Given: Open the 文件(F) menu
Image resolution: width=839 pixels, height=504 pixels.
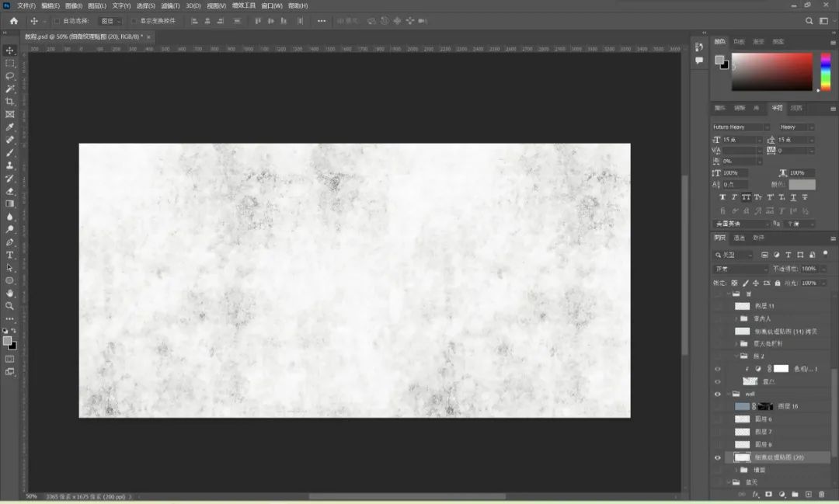Looking at the screenshot, I should 26,6.
